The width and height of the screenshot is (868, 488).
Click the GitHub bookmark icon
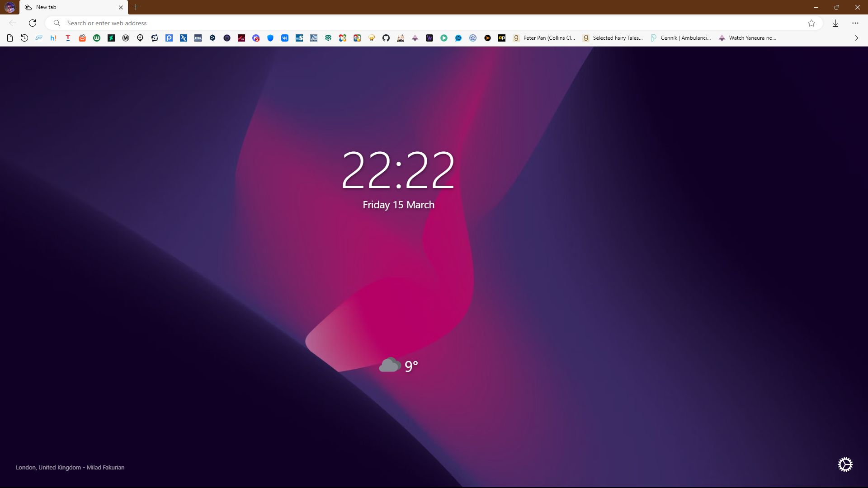click(x=386, y=38)
